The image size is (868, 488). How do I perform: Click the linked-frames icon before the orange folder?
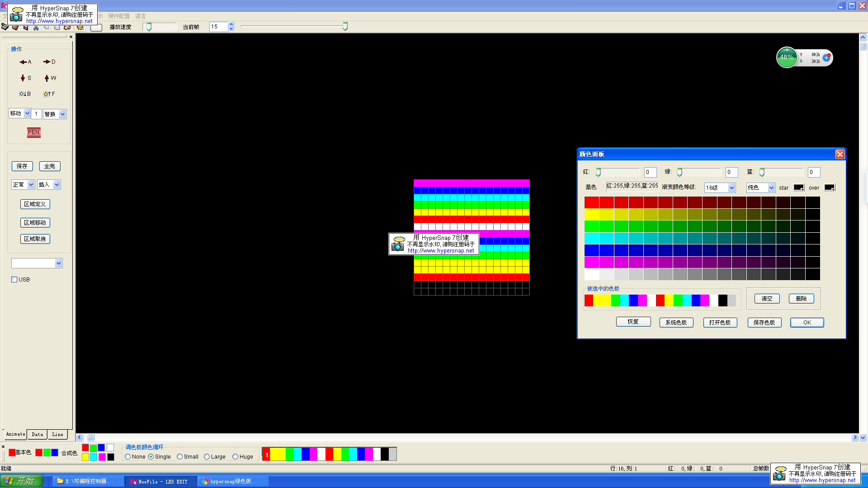[x=67, y=28]
